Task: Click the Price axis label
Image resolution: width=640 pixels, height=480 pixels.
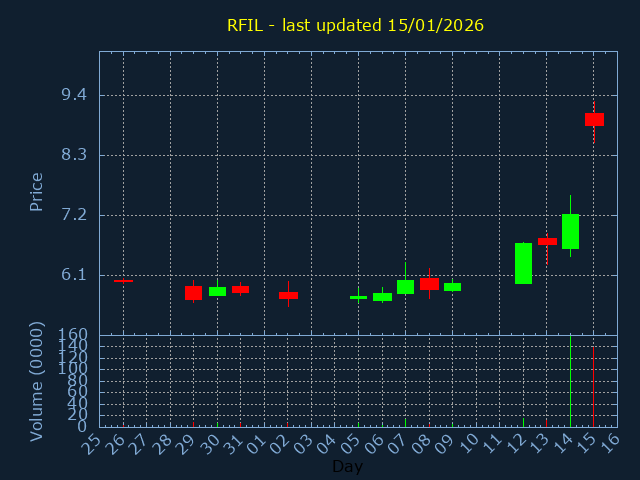Action: [37, 191]
